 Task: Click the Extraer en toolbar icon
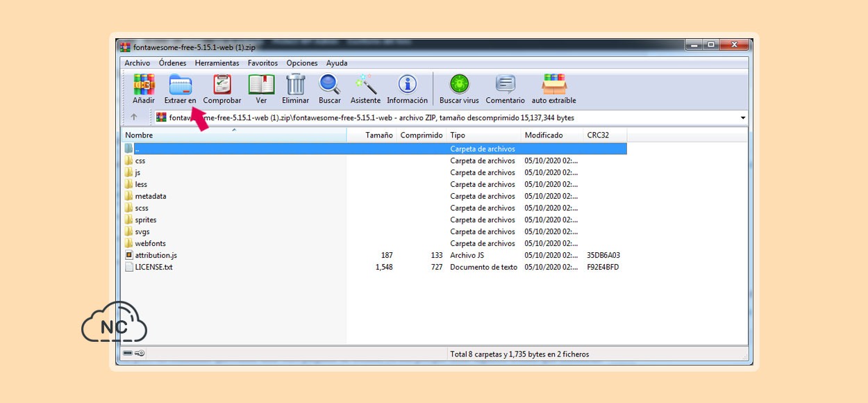[x=180, y=85]
